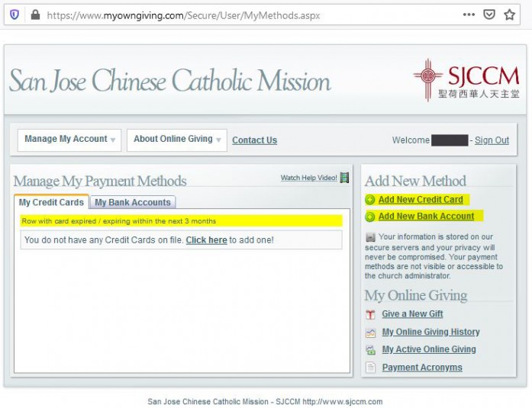Open the Contact Us link
Image resolution: width=532 pixels, height=408 pixels.
pos(254,140)
